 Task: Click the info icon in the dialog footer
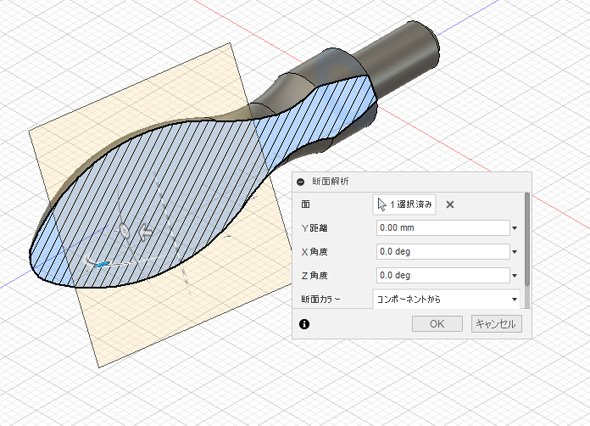point(304,324)
